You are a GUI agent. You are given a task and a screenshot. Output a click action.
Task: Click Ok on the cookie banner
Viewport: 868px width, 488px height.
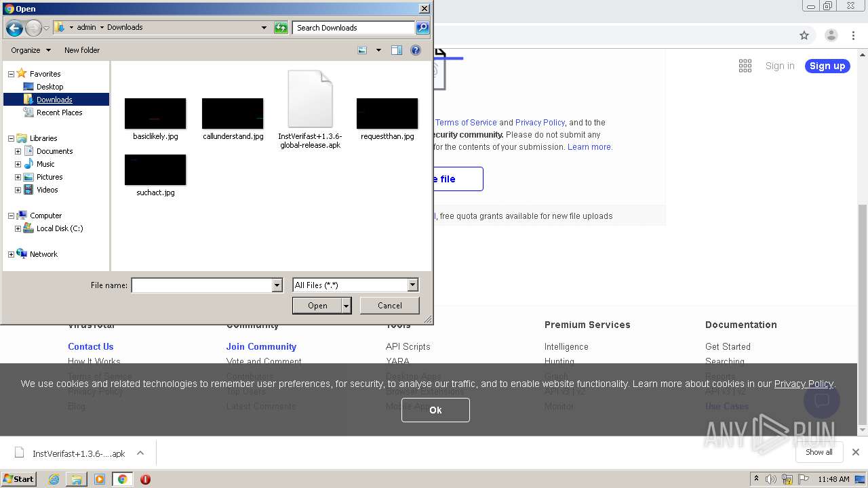click(x=435, y=410)
